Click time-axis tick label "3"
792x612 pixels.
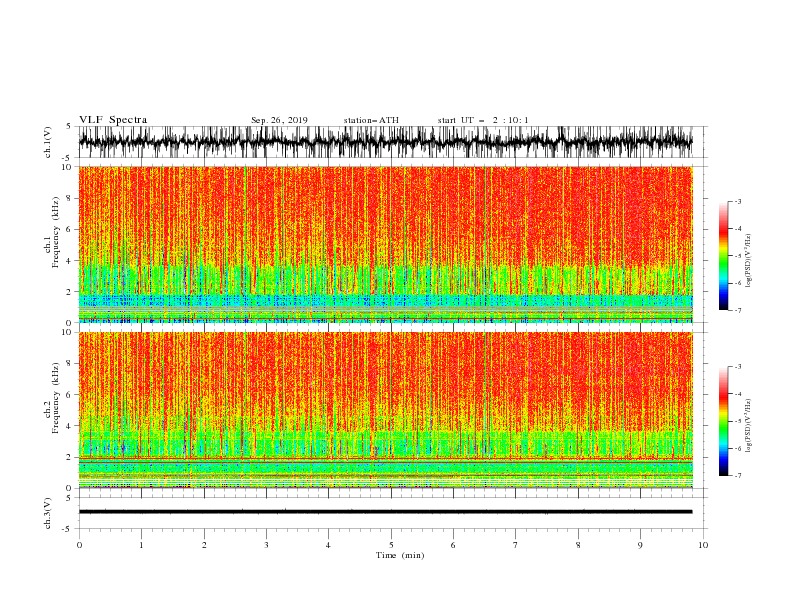(x=266, y=545)
